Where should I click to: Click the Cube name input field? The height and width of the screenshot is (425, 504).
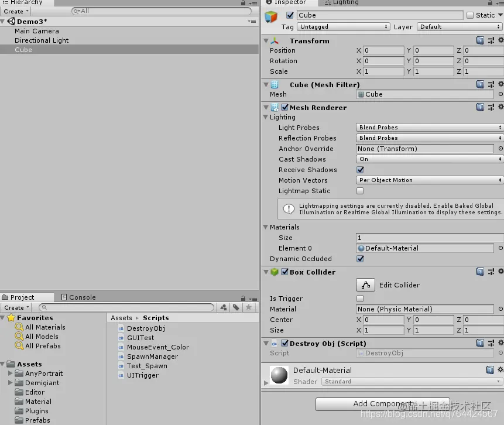pyautogui.click(x=380, y=15)
